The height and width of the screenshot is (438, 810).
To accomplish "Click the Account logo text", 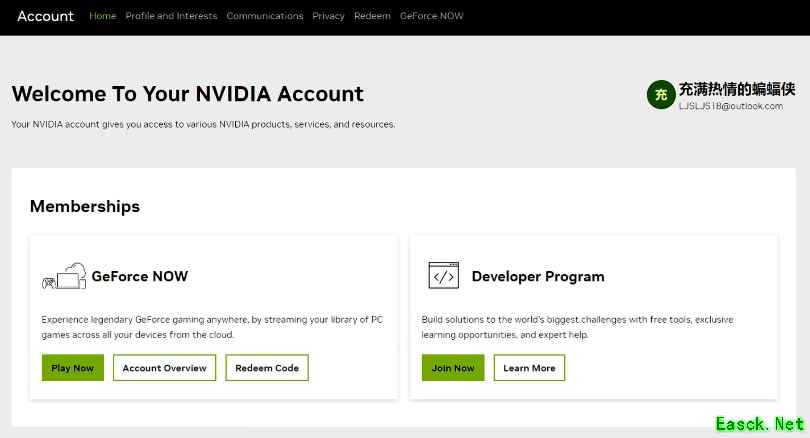I will (45, 16).
